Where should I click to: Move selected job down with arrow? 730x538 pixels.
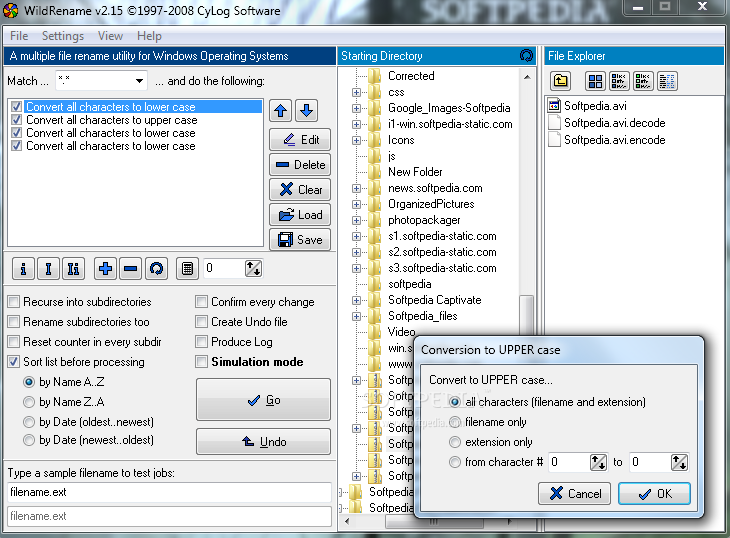point(306,111)
